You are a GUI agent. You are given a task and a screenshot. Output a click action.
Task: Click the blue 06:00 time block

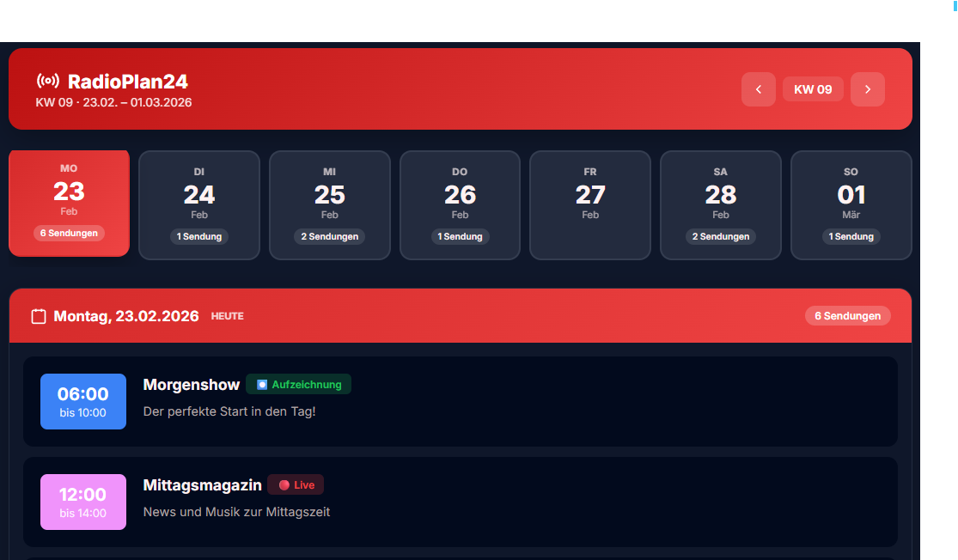click(83, 401)
